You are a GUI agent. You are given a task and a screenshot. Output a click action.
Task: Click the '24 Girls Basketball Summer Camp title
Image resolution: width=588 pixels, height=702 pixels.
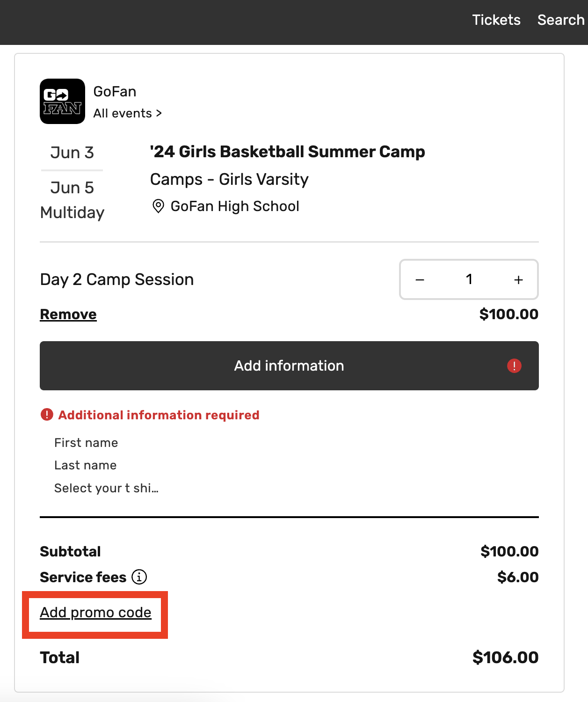point(287,152)
